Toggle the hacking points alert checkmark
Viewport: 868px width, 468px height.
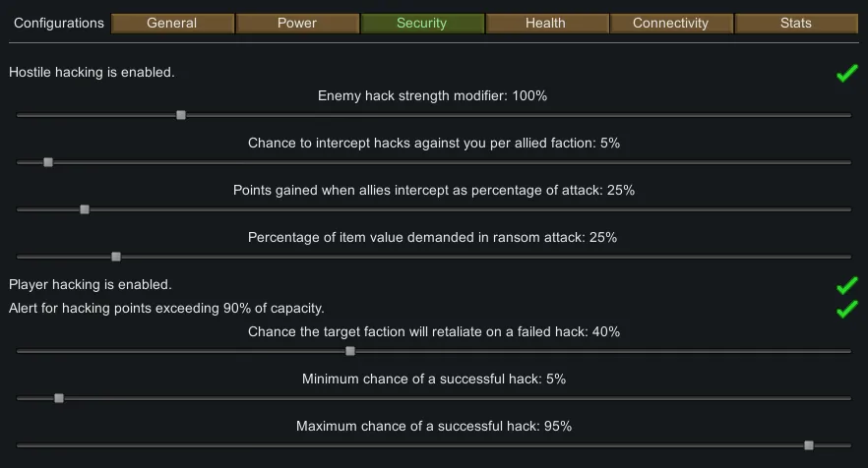click(x=846, y=309)
